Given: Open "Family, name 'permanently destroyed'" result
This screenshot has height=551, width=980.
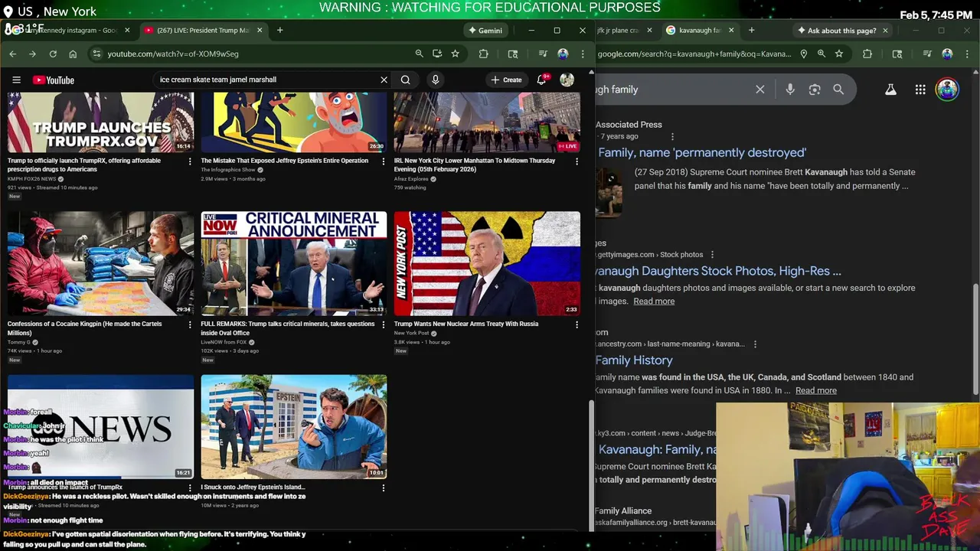Looking at the screenshot, I should tap(701, 152).
